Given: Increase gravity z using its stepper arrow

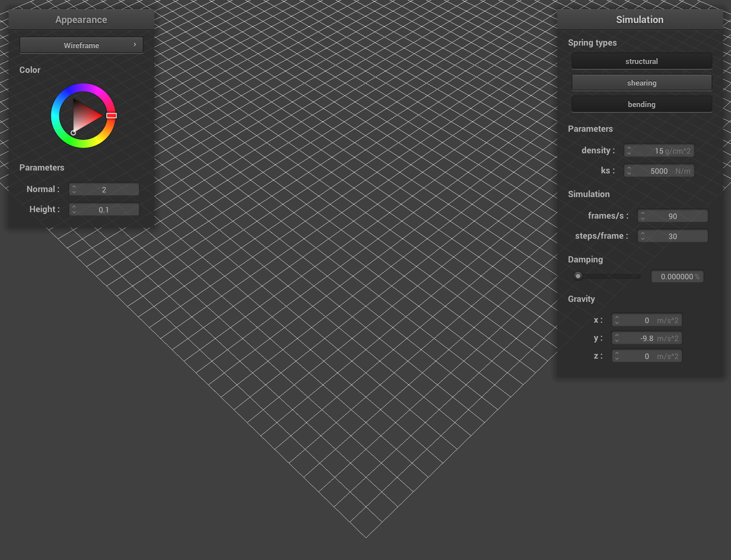Looking at the screenshot, I should pos(617,354).
